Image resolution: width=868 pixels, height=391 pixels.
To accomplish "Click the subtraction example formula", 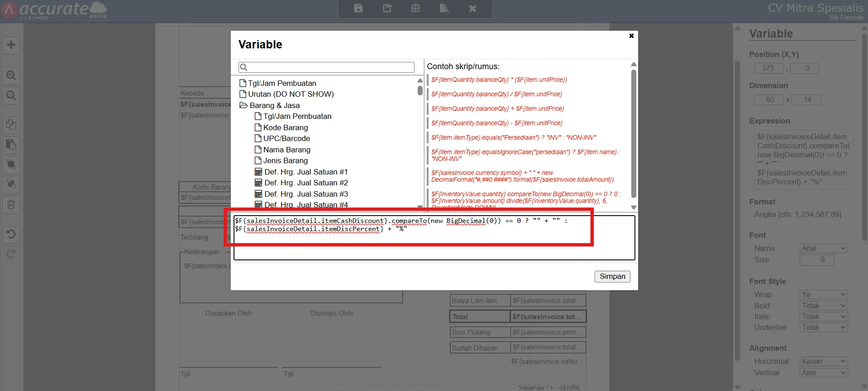I will (496, 123).
